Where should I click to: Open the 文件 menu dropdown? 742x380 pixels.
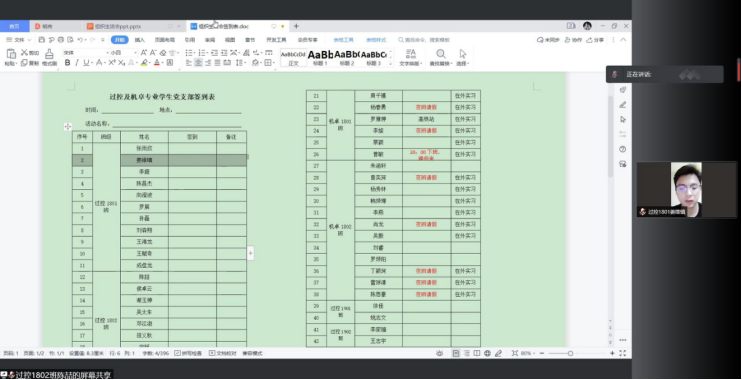(x=19, y=40)
